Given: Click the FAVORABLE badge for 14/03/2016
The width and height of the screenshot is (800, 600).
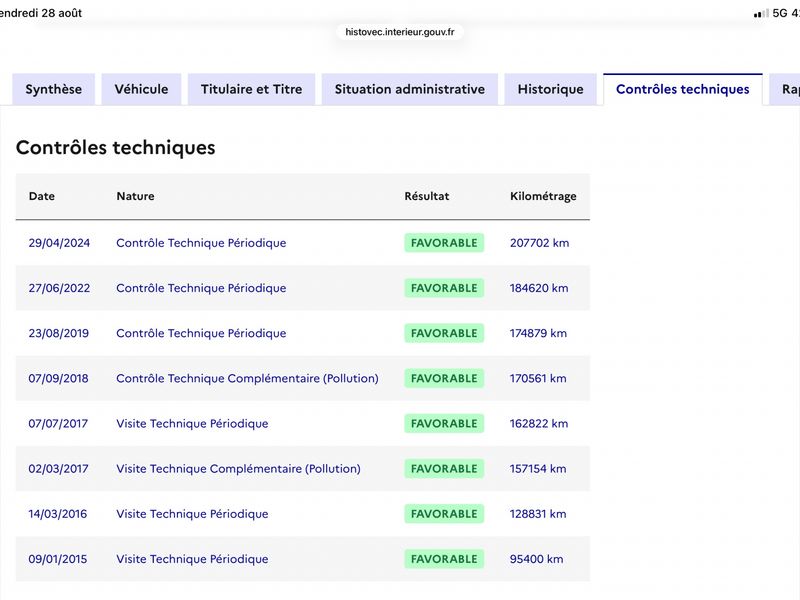Looking at the screenshot, I should tap(444, 514).
